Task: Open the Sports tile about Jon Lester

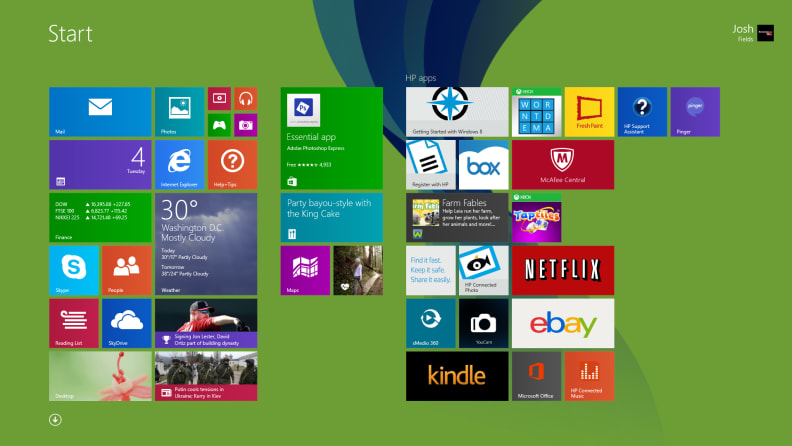Action: pyautogui.click(x=206, y=323)
